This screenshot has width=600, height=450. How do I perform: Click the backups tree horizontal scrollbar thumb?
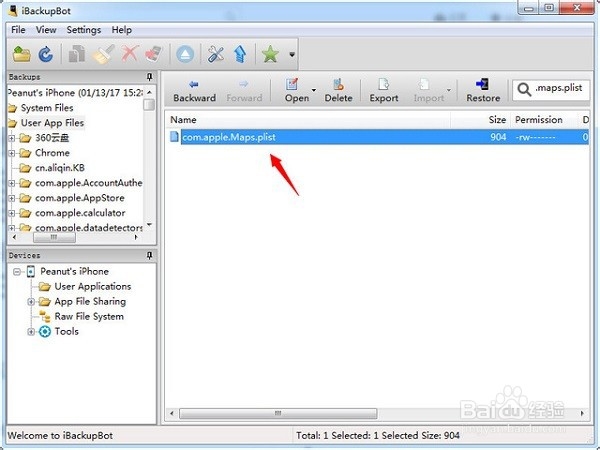[x=54, y=237]
